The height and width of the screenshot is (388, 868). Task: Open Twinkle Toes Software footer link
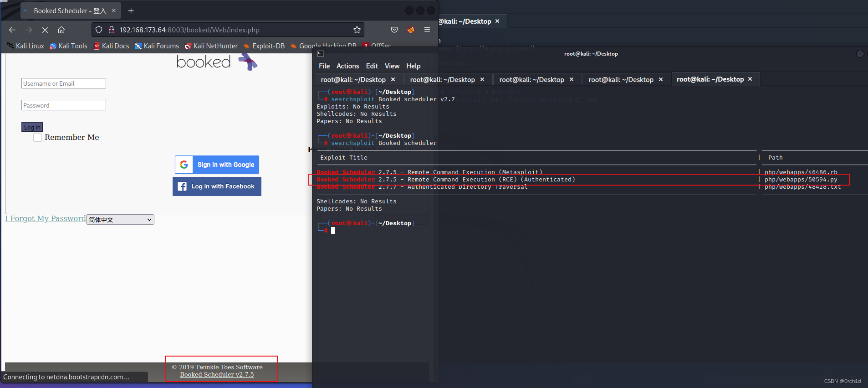(229, 367)
